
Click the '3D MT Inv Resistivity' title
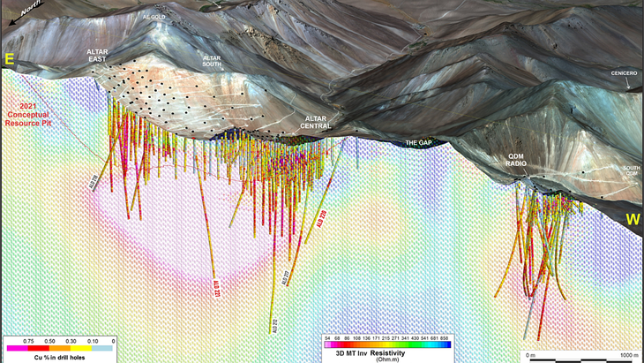coord(371,353)
